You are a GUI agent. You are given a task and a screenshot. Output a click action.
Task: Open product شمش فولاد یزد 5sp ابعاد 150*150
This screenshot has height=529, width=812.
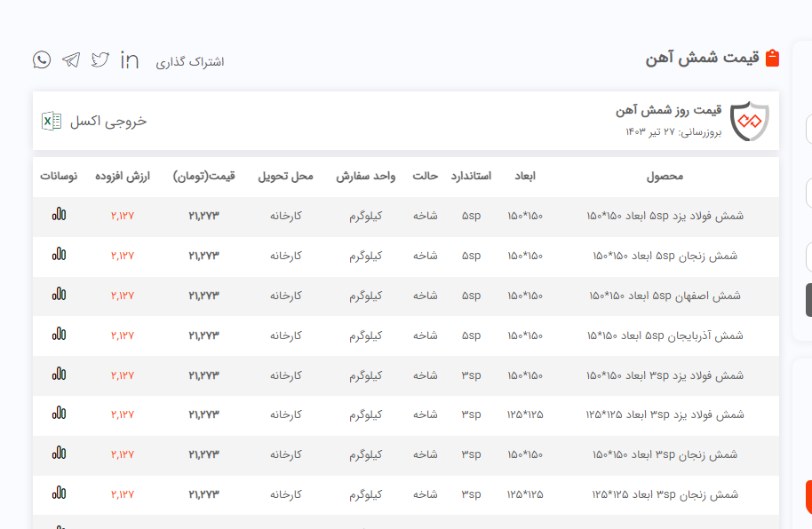click(665, 216)
